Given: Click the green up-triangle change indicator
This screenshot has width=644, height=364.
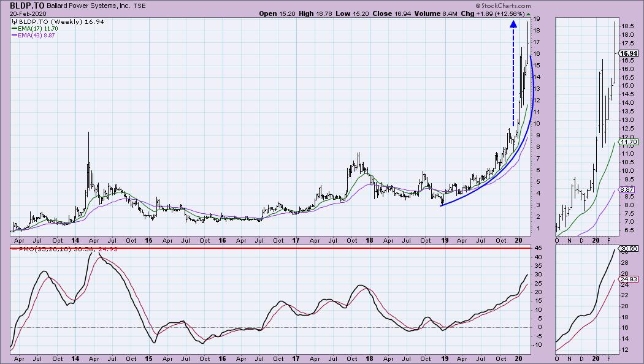Looking at the screenshot, I should coord(529,13).
